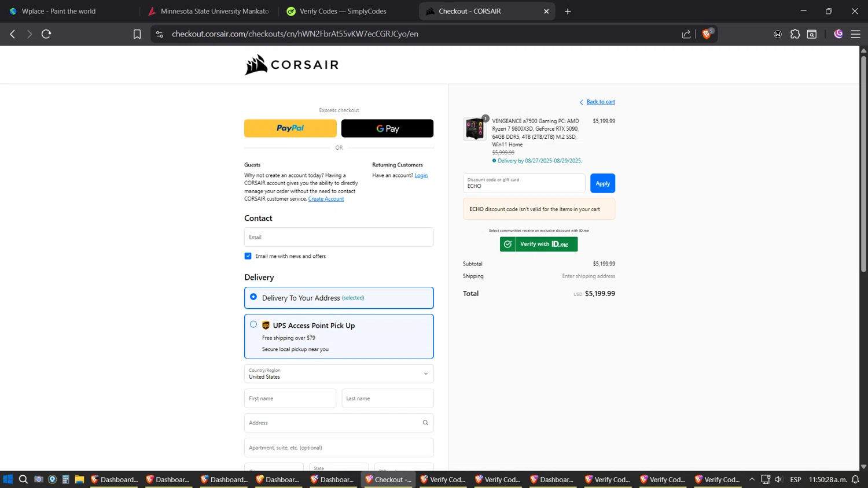Launch the calculator from the taskbar

[66, 479]
